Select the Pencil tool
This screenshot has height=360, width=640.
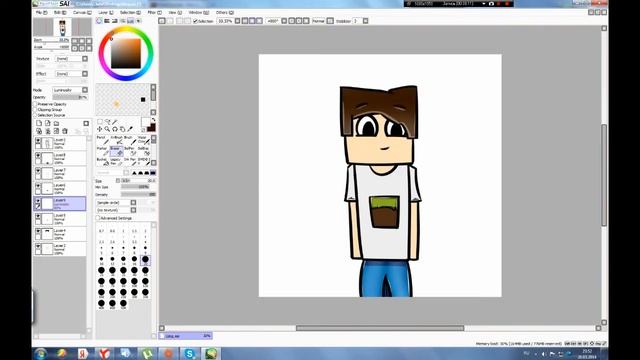pyautogui.click(x=103, y=140)
